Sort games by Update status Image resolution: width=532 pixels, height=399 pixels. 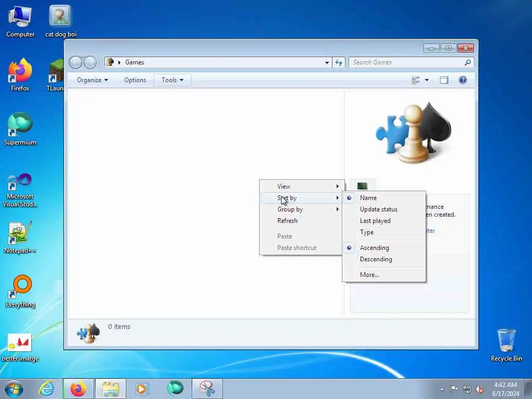point(384,209)
